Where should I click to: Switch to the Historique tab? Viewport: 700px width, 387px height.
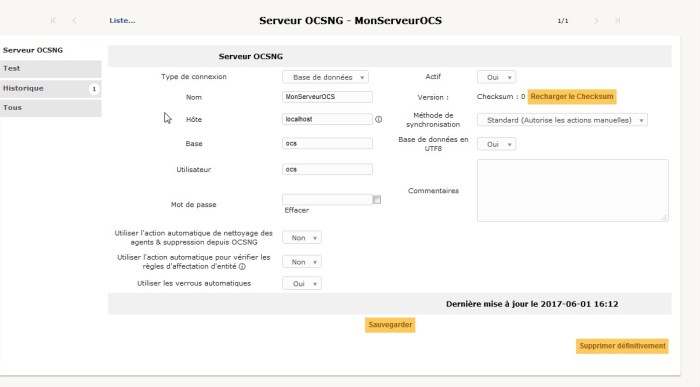(51, 88)
